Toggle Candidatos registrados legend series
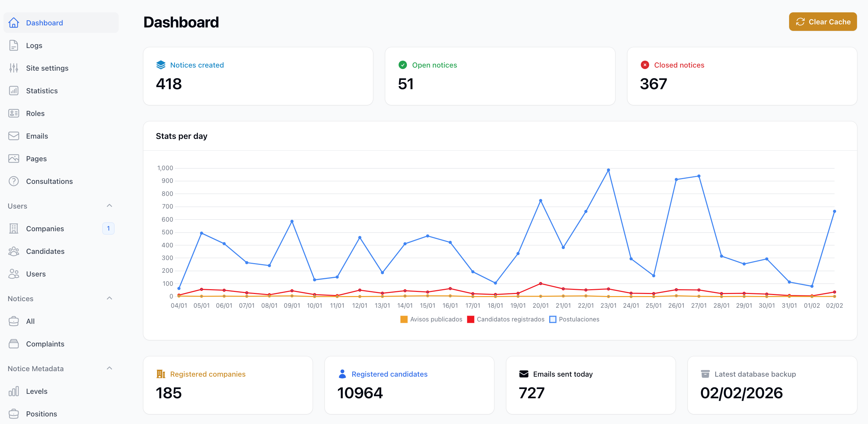The width and height of the screenshot is (868, 424). click(510, 319)
